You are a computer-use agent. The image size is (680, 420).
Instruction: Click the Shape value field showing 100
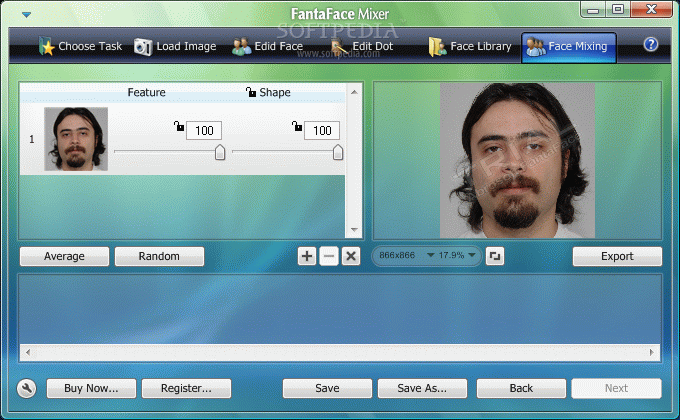(322, 131)
